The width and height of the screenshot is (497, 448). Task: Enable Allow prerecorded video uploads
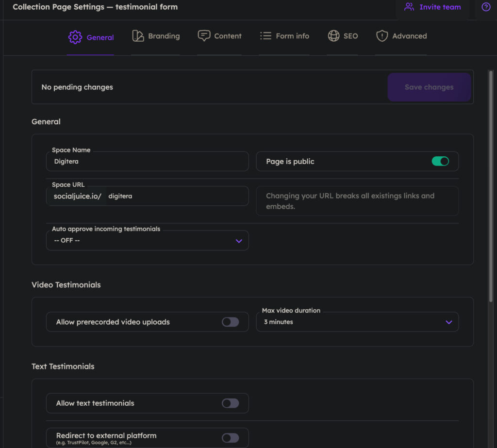pos(231,322)
